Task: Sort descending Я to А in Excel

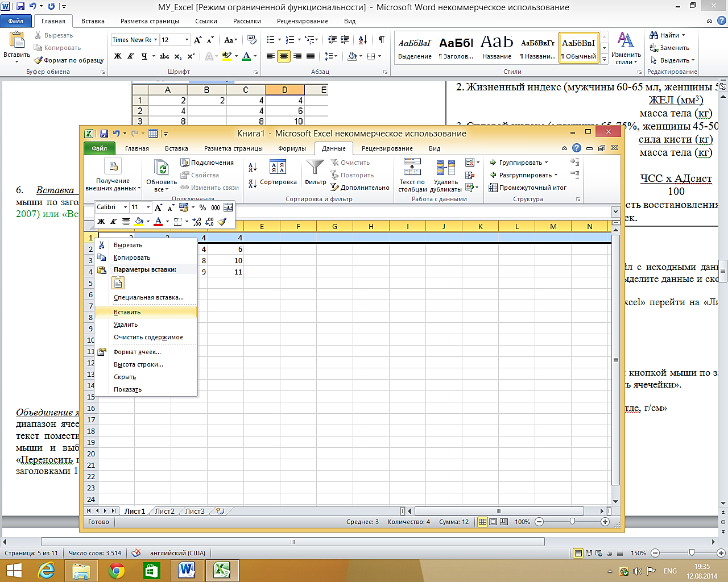Action: [253, 184]
